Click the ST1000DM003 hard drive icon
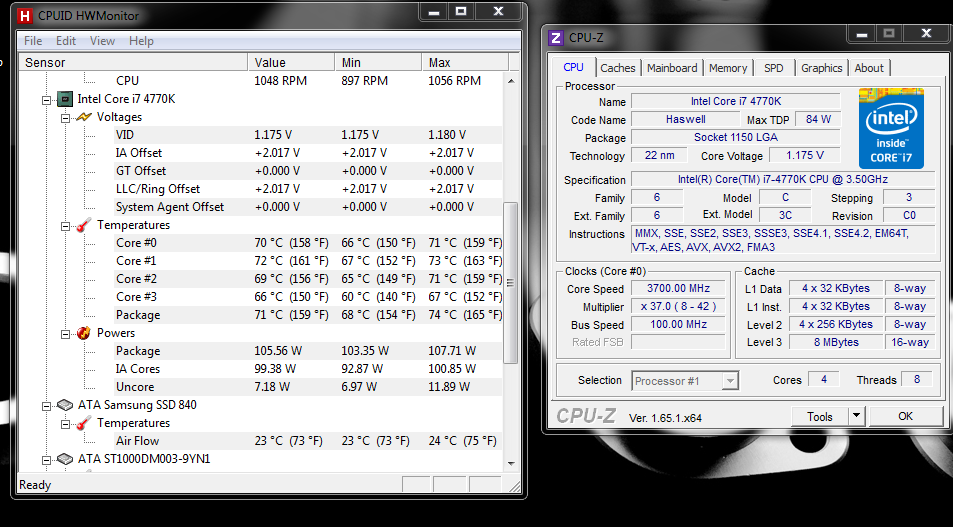Viewport: 953px width, 527px height. [x=65, y=459]
